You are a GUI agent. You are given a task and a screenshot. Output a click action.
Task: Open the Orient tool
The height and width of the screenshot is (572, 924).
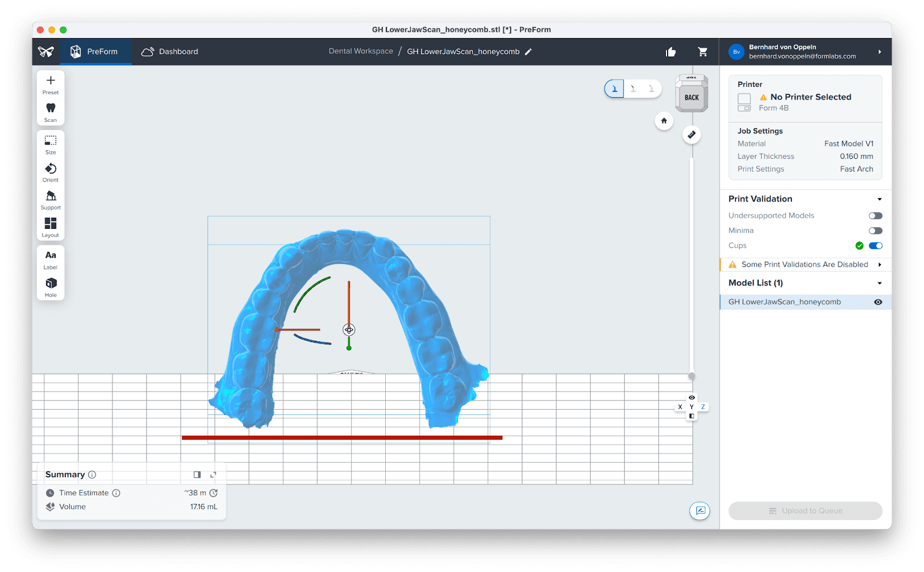51,172
